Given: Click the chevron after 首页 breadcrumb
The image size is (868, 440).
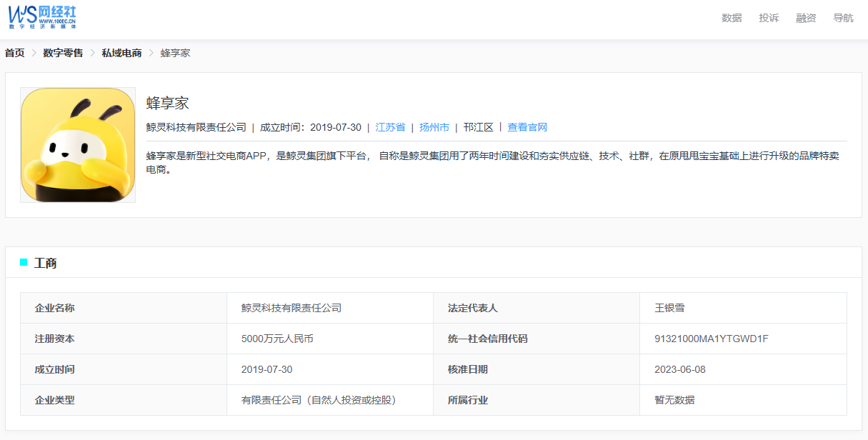Looking at the screenshot, I should click(x=34, y=53).
